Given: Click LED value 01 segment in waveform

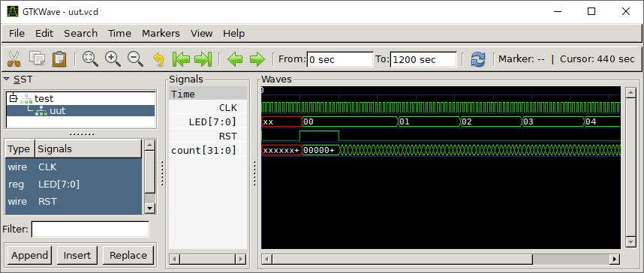Looking at the screenshot, I should (x=429, y=122).
